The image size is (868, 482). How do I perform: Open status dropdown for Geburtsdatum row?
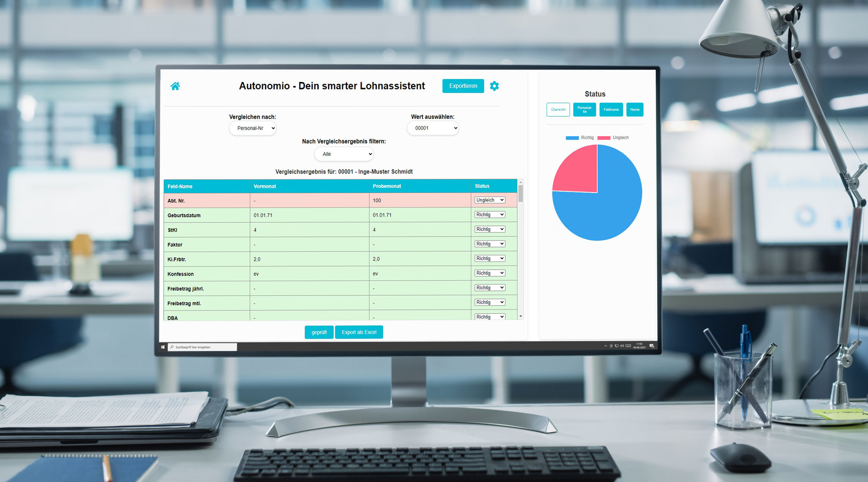tap(490, 215)
